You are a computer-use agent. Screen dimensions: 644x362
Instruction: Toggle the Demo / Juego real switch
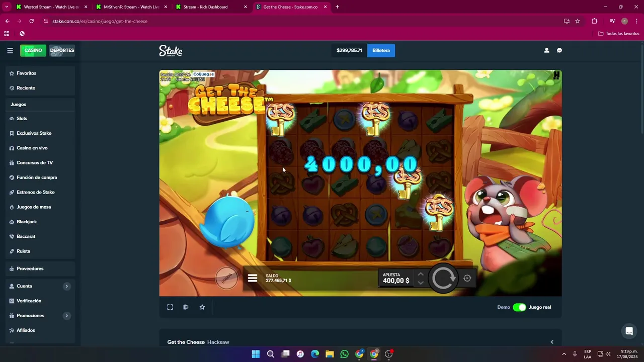click(519, 307)
